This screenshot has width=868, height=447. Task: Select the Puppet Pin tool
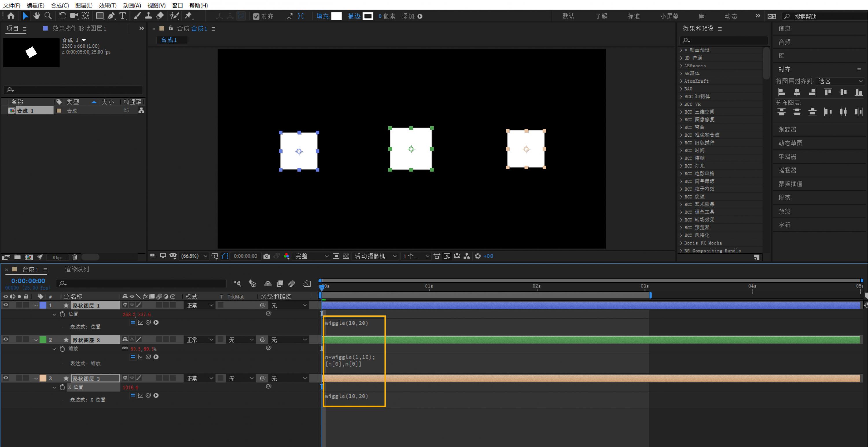pyautogui.click(x=188, y=16)
